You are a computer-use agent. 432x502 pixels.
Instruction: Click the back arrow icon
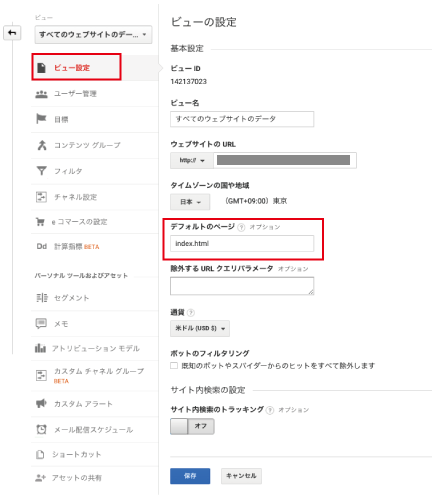(12, 33)
